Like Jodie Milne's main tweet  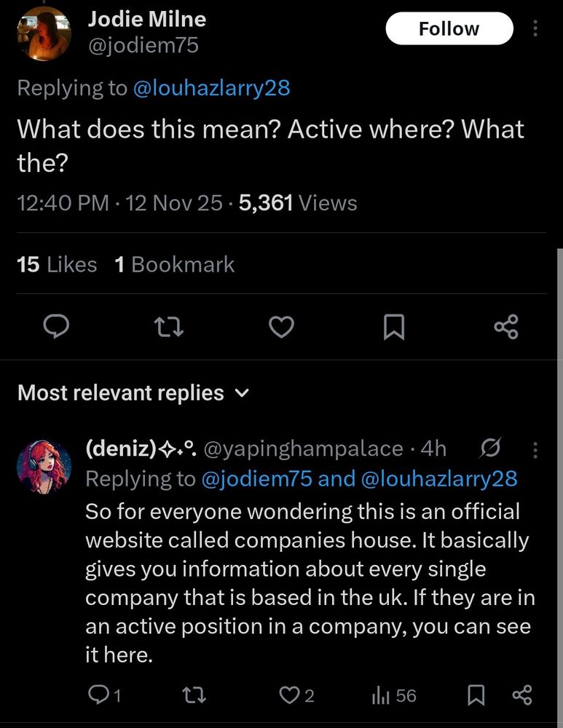point(281,328)
